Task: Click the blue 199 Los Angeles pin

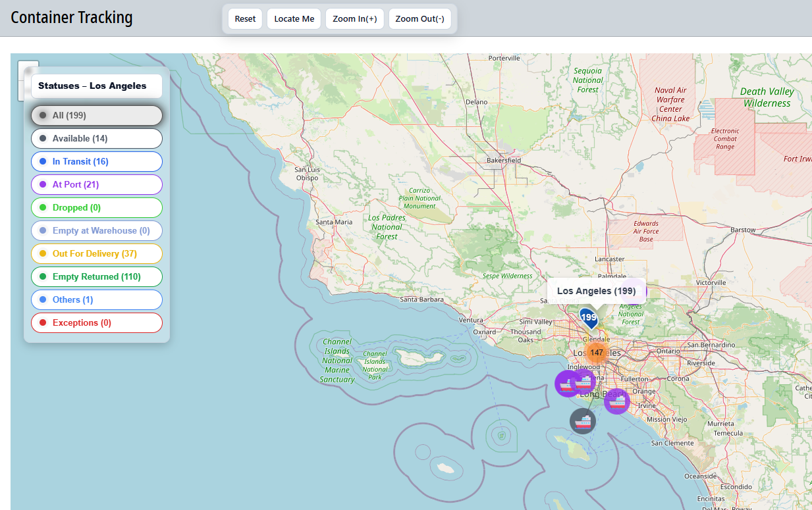Action: click(588, 318)
